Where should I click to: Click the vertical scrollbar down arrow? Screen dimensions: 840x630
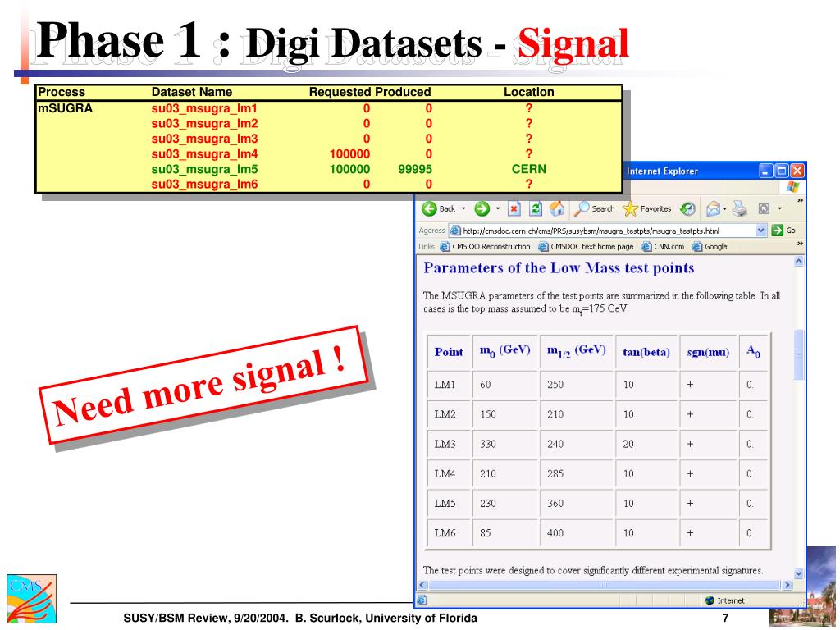point(799,573)
